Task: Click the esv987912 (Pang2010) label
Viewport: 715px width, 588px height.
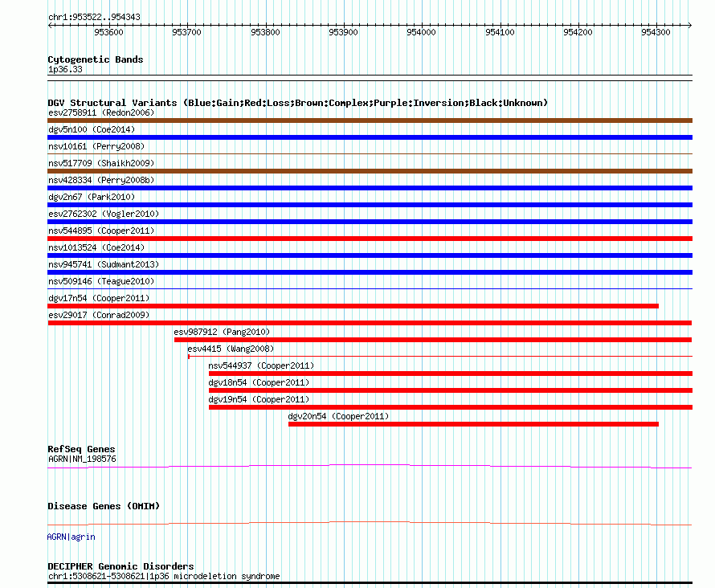Action: (222, 332)
